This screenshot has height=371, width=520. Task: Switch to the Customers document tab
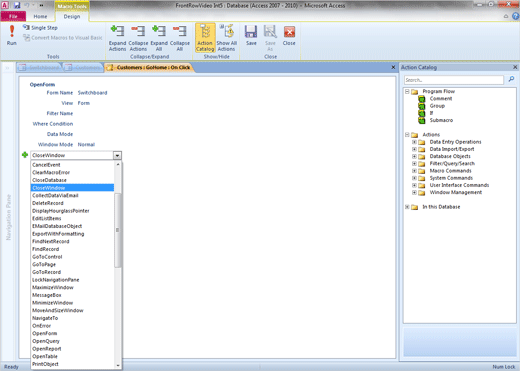83,68
